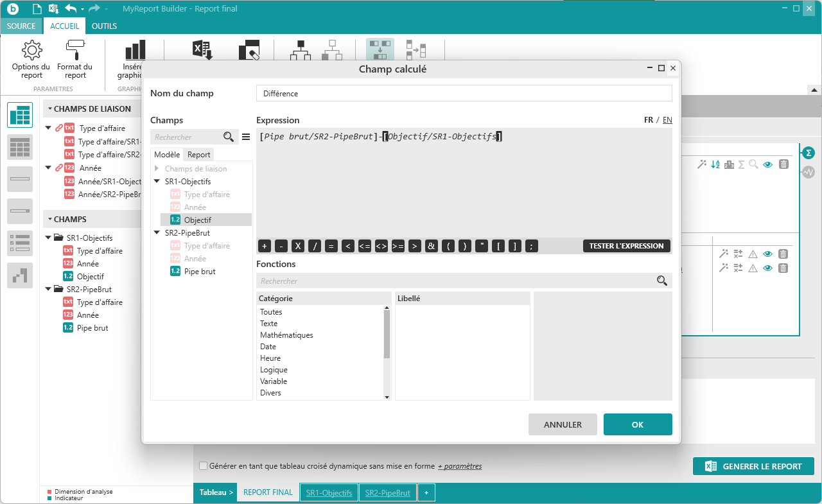This screenshot has width=822, height=504.
Task: Switch to the Report tab
Action: 198,155
